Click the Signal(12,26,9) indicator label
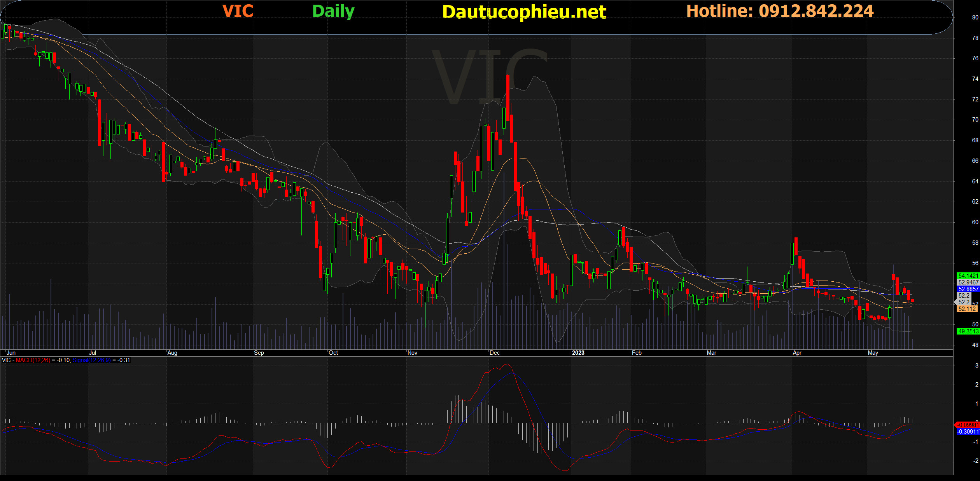 click(x=91, y=360)
